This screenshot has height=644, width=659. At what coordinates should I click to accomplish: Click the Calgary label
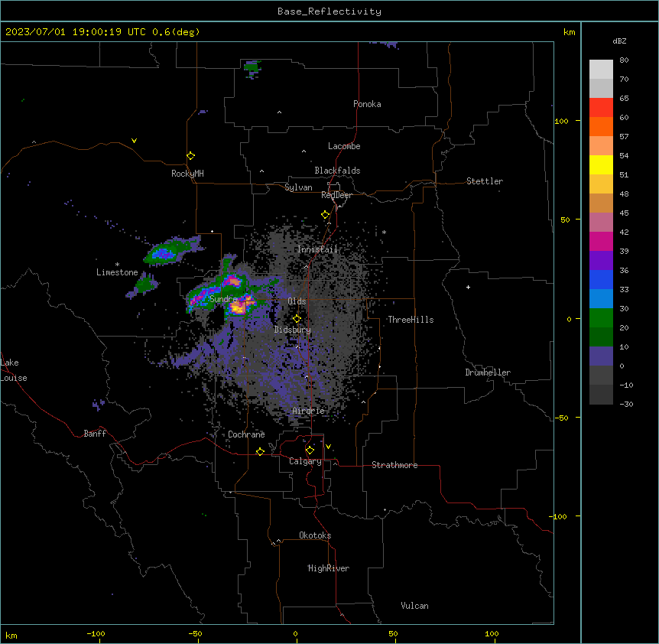coord(305,461)
